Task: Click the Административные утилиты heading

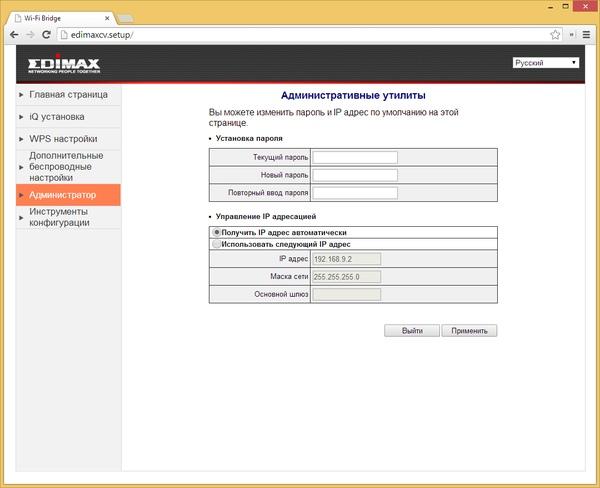Action: coord(353,95)
